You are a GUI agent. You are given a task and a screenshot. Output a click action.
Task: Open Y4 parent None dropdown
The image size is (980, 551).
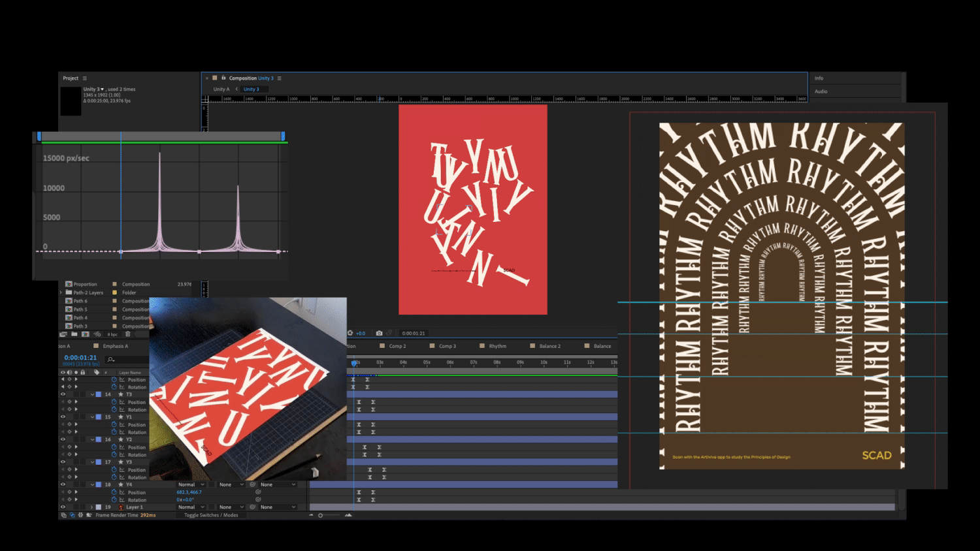[x=278, y=484]
